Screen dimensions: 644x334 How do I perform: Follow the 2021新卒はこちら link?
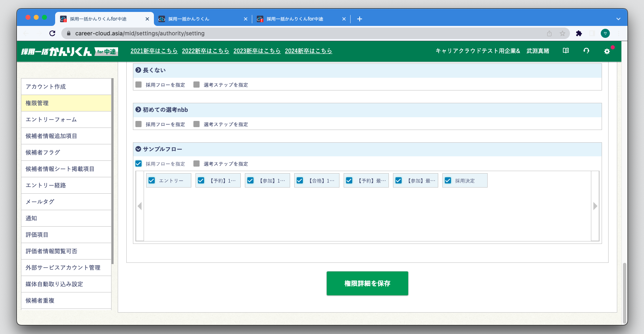(154, 51)
